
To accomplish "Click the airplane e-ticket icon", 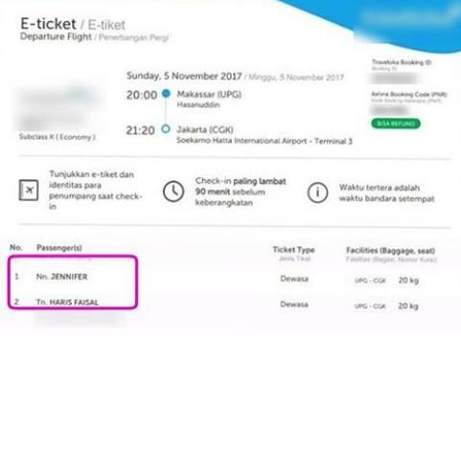I will (x=29, y=191).
